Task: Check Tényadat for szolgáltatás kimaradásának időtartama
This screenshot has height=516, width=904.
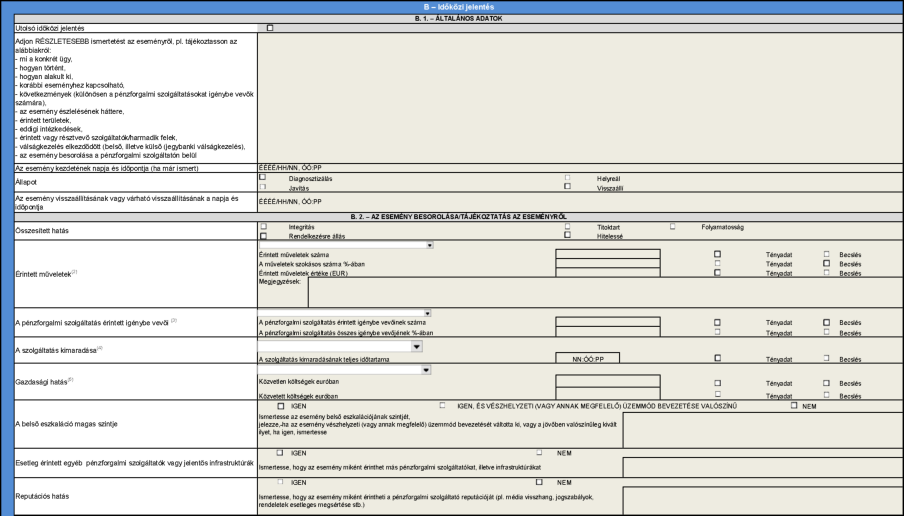Action: tap(717, 358)
